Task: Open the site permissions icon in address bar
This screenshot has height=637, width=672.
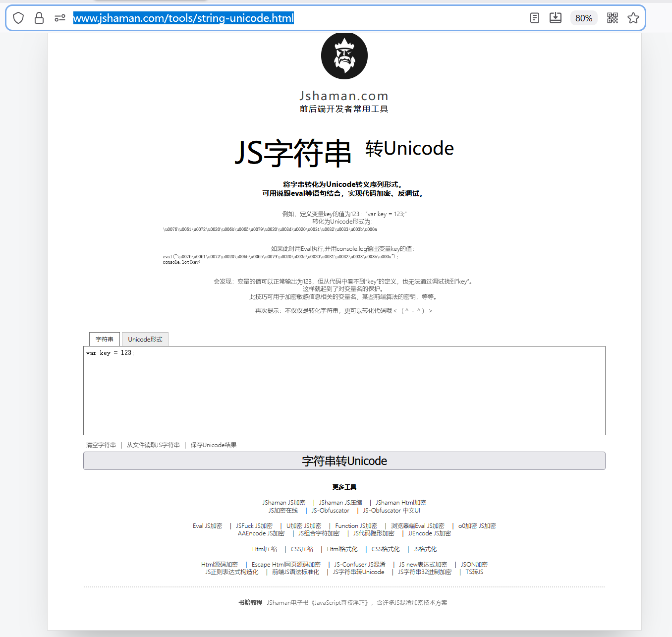Action: (60, 18)
